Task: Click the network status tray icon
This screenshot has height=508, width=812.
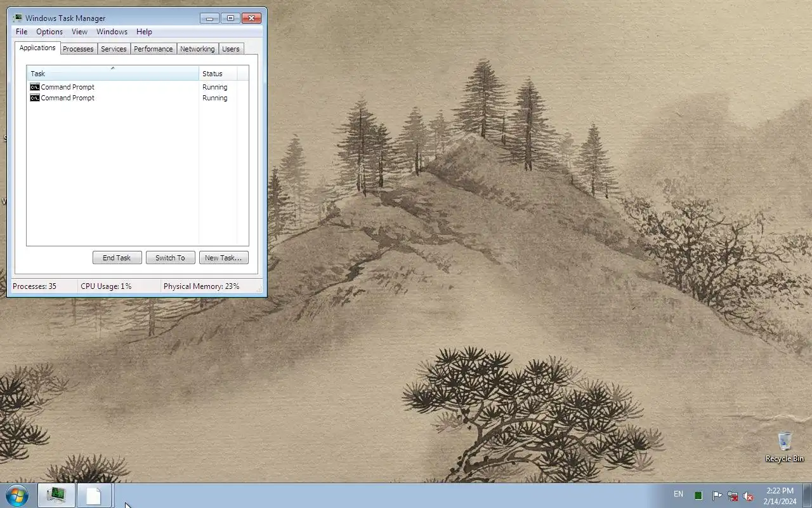Action: point(733,496)
